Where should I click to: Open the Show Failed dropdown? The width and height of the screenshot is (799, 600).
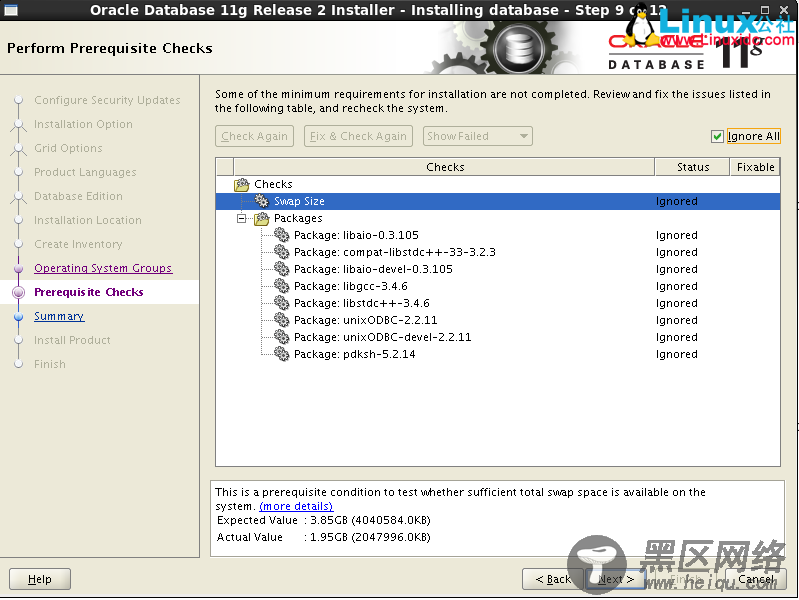477,136
